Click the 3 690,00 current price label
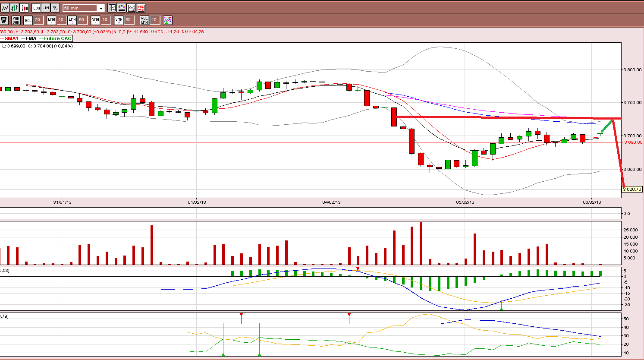This screenshot has width=644, height=360. click(633, 142)
